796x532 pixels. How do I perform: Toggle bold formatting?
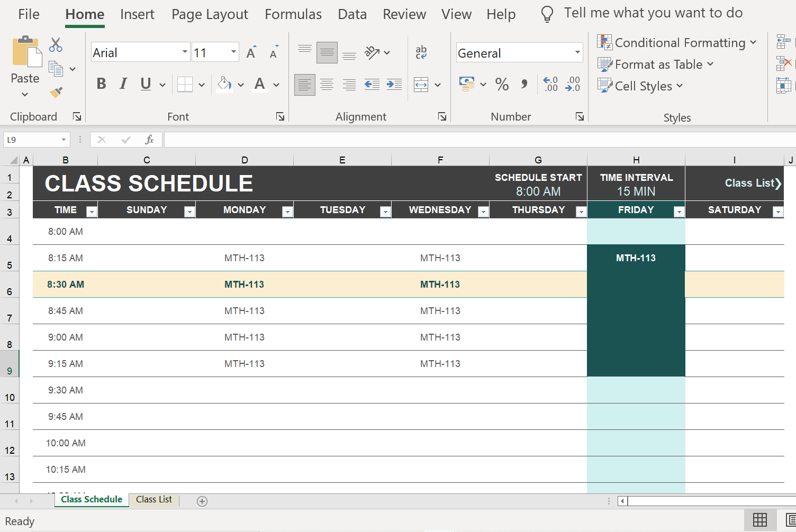pyautogui.click(x=101, y=84)
